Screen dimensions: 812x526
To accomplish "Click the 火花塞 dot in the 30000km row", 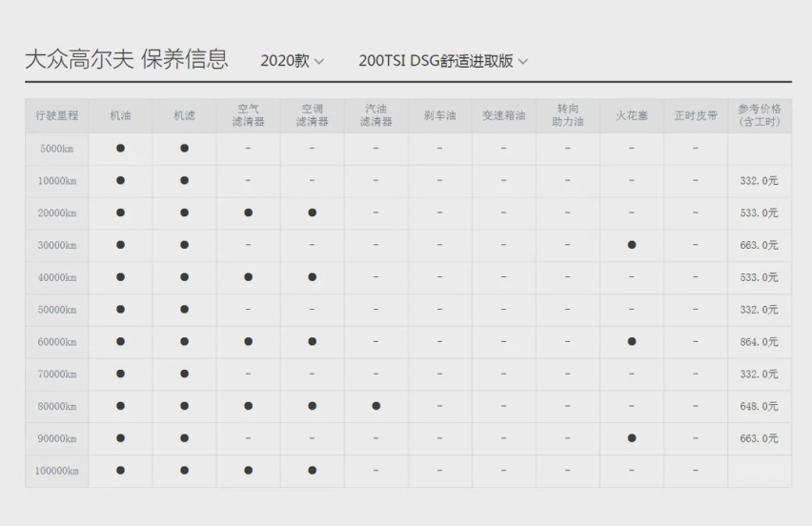I will (x=632, y=245).
